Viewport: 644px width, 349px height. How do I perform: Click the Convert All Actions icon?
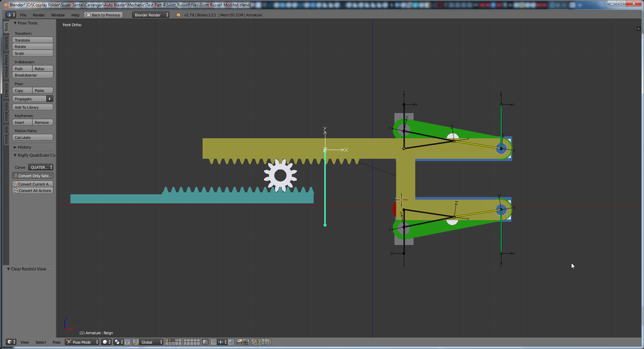(16, 191)
